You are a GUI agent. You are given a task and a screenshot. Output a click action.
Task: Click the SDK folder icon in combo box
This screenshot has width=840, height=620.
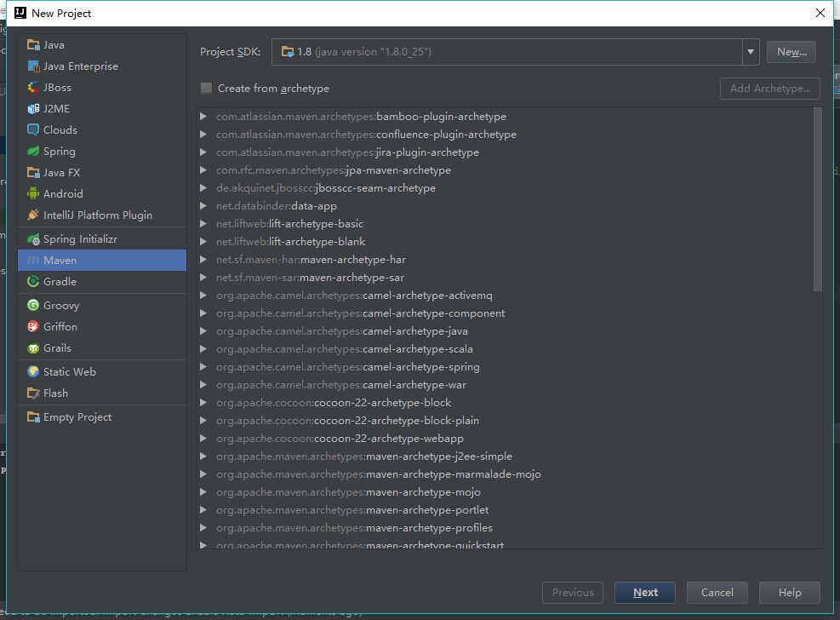pos(288,51)
